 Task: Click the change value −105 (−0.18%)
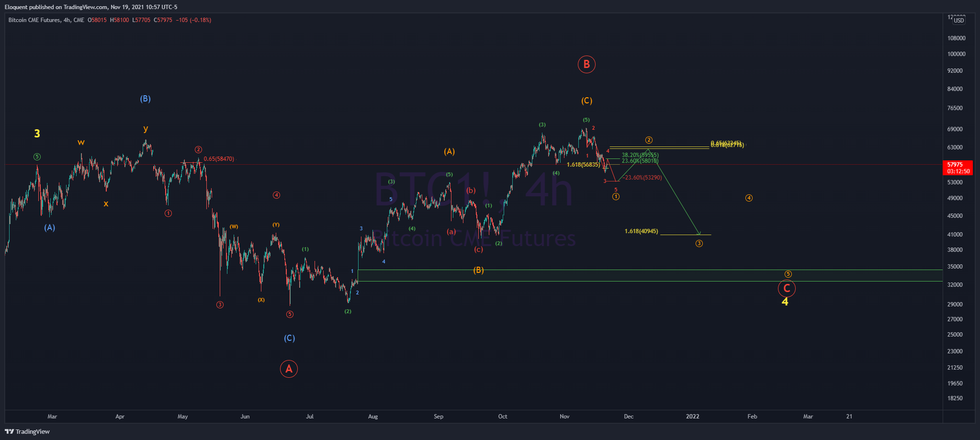193,20
